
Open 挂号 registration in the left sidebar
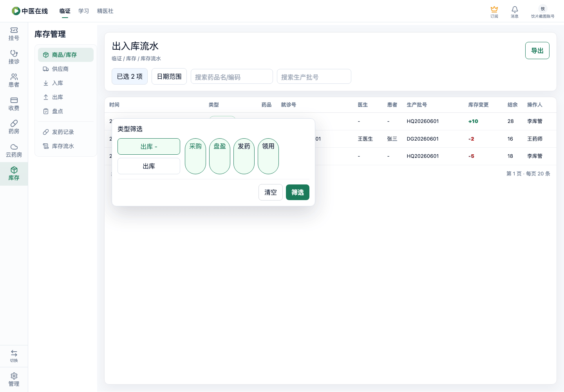tap(14, 34)
